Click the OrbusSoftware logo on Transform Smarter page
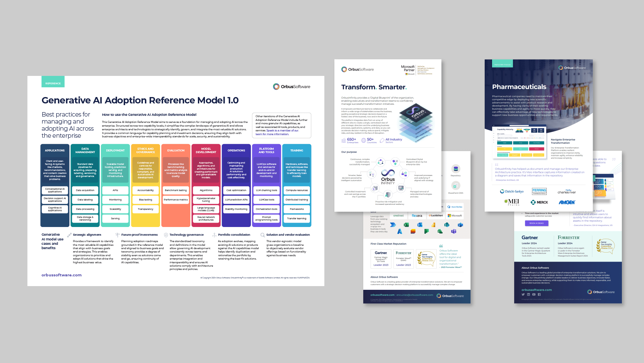This screenshot has width=644, height=363. tap(358, 70)
